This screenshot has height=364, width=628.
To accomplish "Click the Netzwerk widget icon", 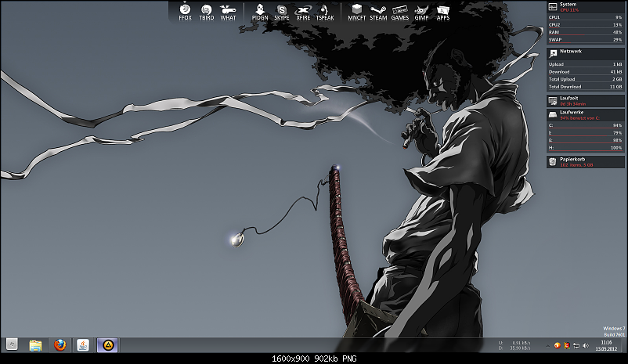I will tap(553, 53).
